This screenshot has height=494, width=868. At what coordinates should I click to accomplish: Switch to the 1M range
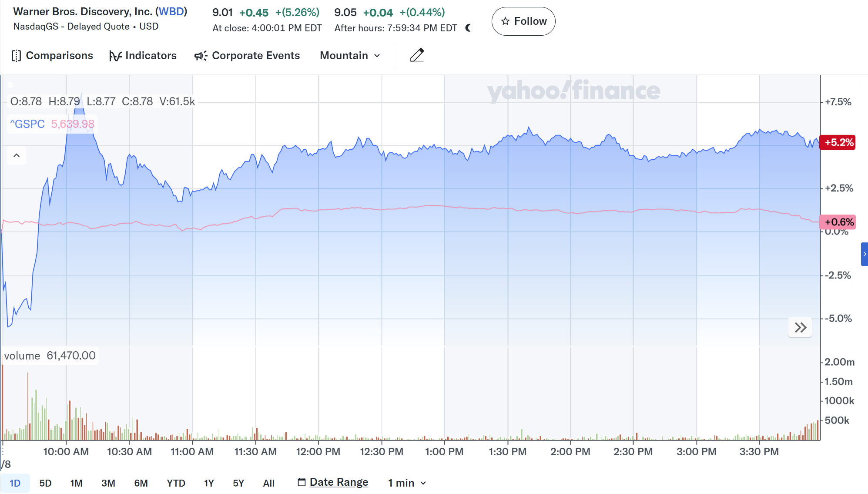coord(76,483)
